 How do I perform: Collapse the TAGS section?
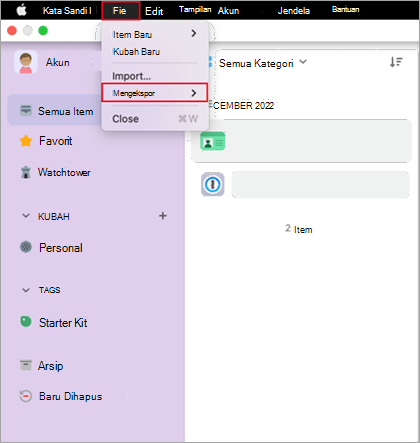pos(26,290)
